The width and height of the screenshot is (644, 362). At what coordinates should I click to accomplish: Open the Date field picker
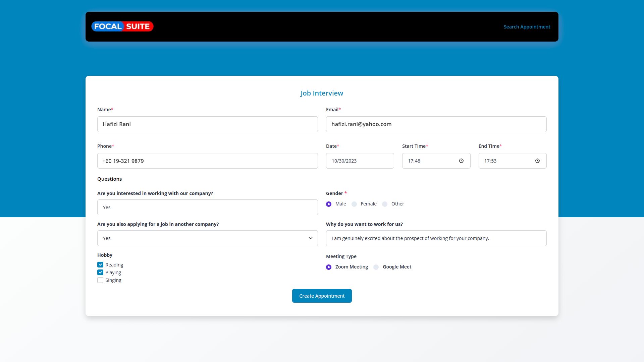pyautogui.click(x=360, y=161)
